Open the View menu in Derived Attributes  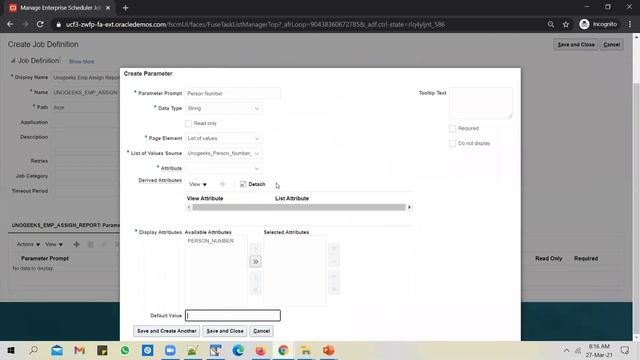coord(198,184)
